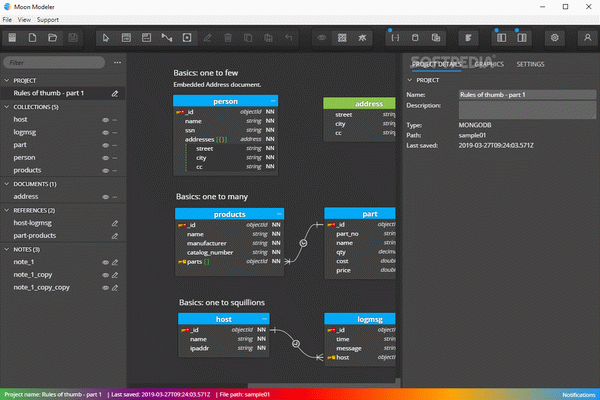Switch to the GRAPHICS tab
Screen dimensions: 600x400
(x=489, y=64)
